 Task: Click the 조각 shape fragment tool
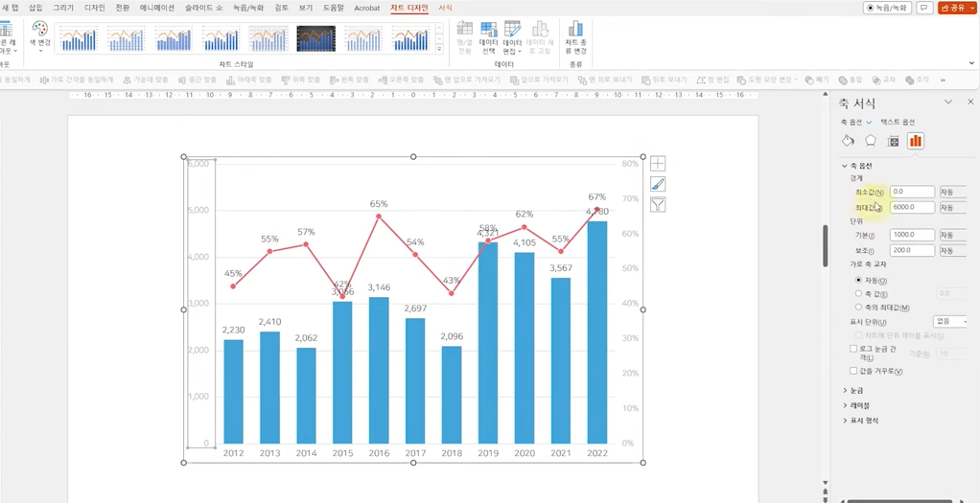(917, 80)
